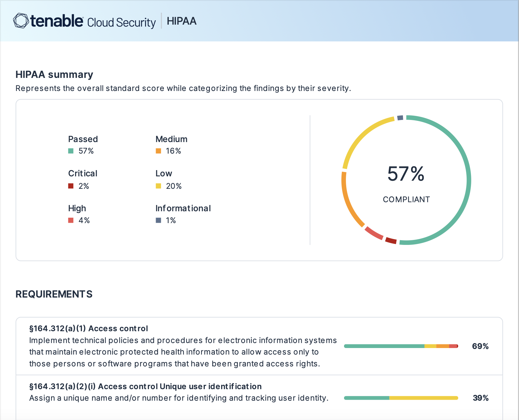Click the HIPAA header label
519x420 pixels.
182,21
